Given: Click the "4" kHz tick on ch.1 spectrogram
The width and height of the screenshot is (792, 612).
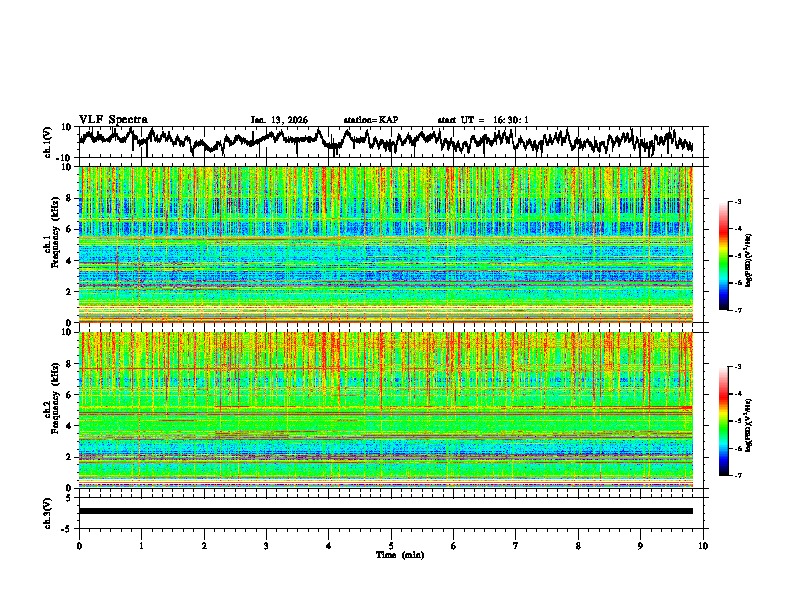Looking at the screenshot, I should pyautogui.click(x=70, y=261).
